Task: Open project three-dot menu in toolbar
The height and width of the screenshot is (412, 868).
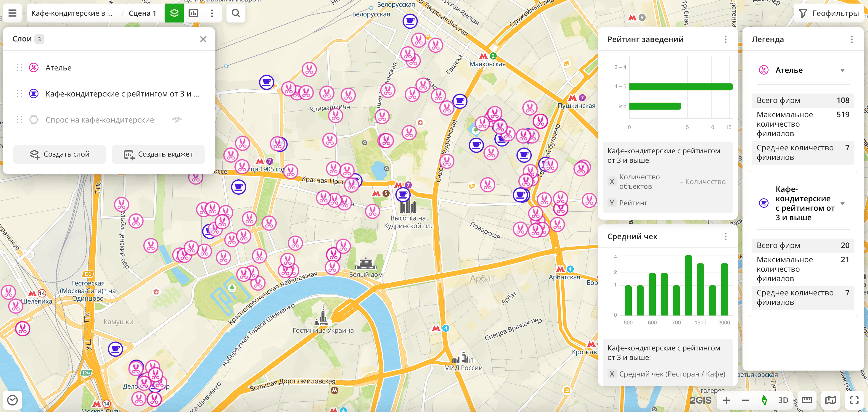Action: 212,13
